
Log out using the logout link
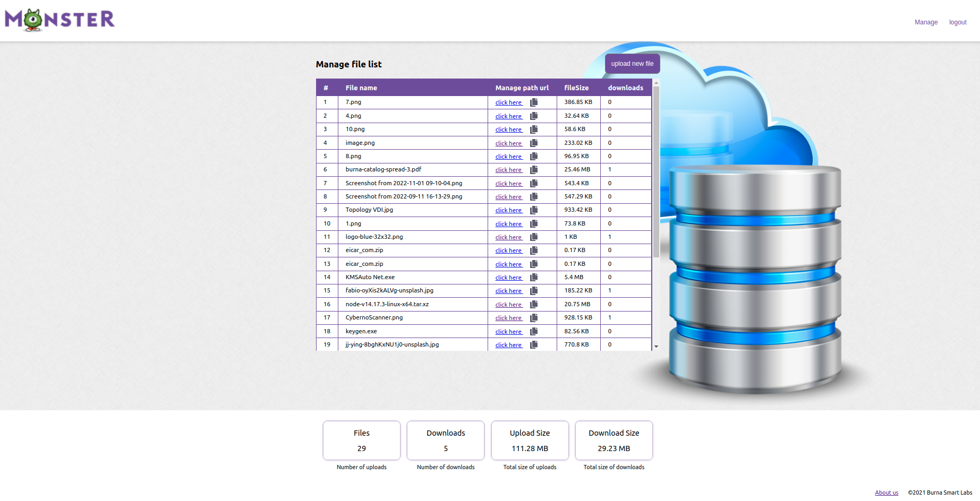click(x=958, y=22)
